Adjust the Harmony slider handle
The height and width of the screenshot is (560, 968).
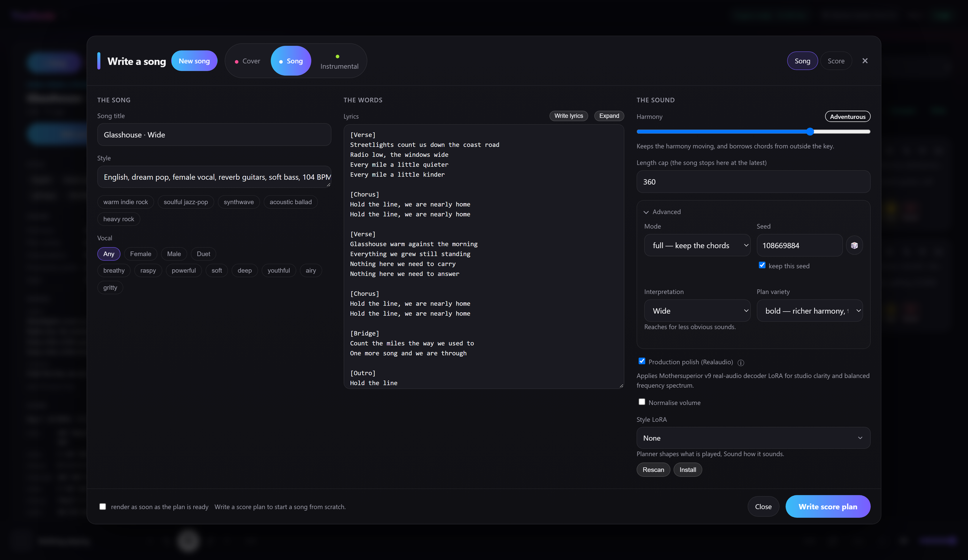tap(810, 131)
